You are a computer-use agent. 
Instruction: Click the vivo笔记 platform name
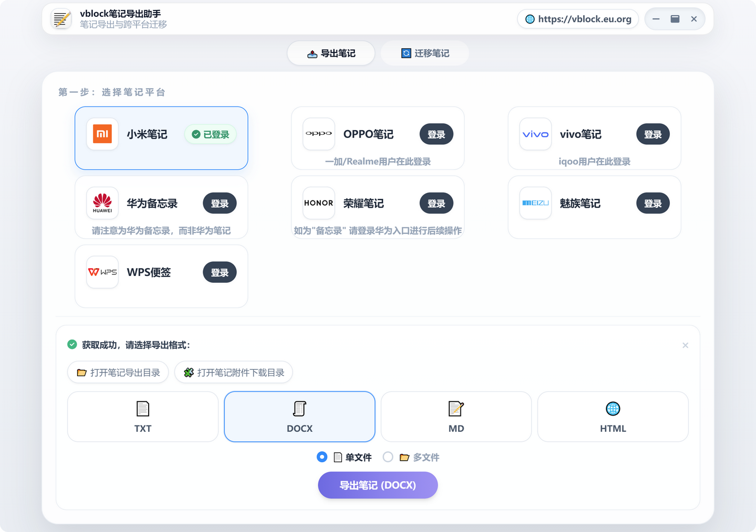(x=581, y=134)
